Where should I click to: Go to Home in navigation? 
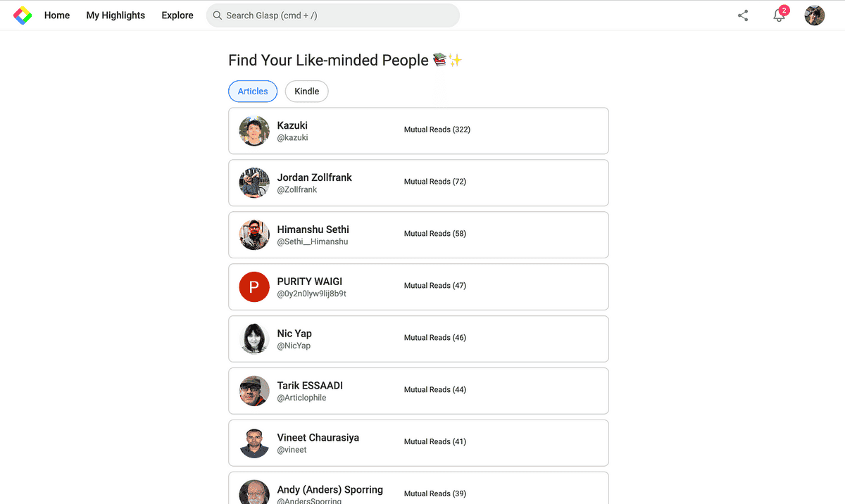(x=57, y=15)
